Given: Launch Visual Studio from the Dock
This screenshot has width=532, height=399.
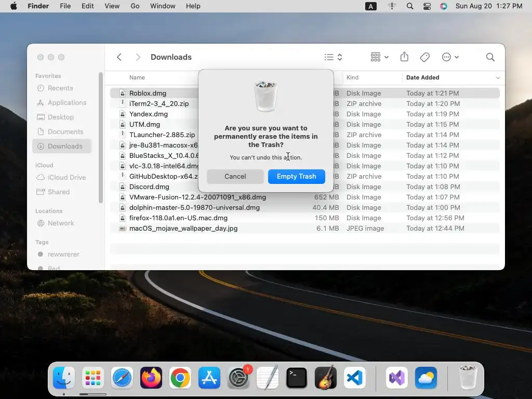Looking at the screenshot, I should (x=397, y=378).
